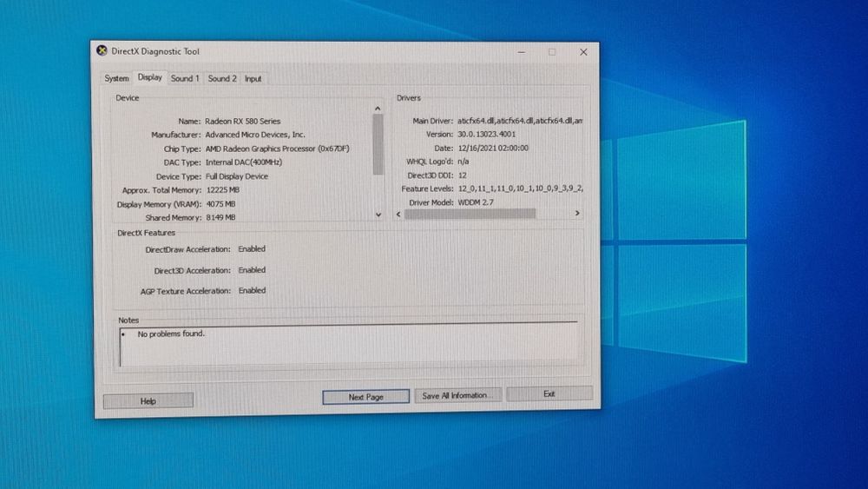
Task: Minimize the DirectX Diagnostic Tool window
Action: (x=522, y=52)
